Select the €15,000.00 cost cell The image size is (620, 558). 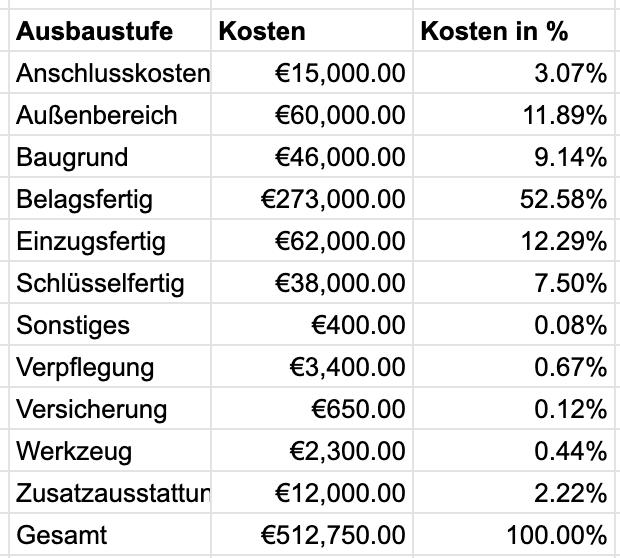click(340, 73)
